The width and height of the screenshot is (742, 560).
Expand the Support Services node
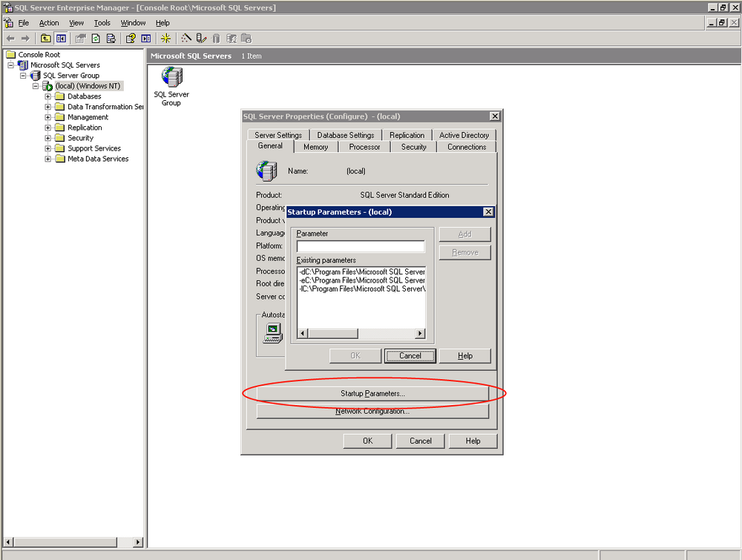[x=47, y=148]
